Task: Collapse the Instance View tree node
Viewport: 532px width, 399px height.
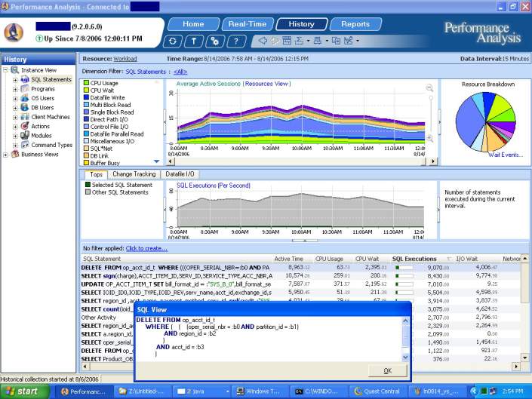Action: click(x=6, y=70)
